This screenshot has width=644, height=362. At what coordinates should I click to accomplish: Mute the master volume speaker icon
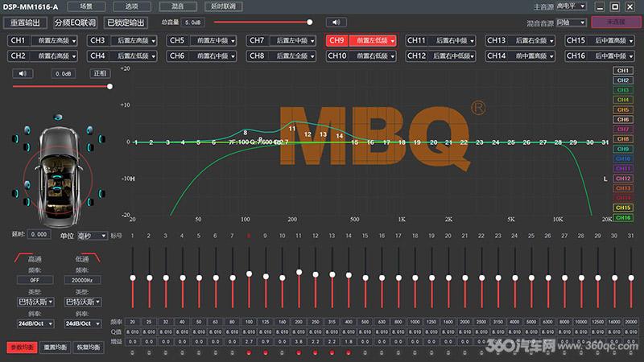pyautogui.click(x=336, y=23)
